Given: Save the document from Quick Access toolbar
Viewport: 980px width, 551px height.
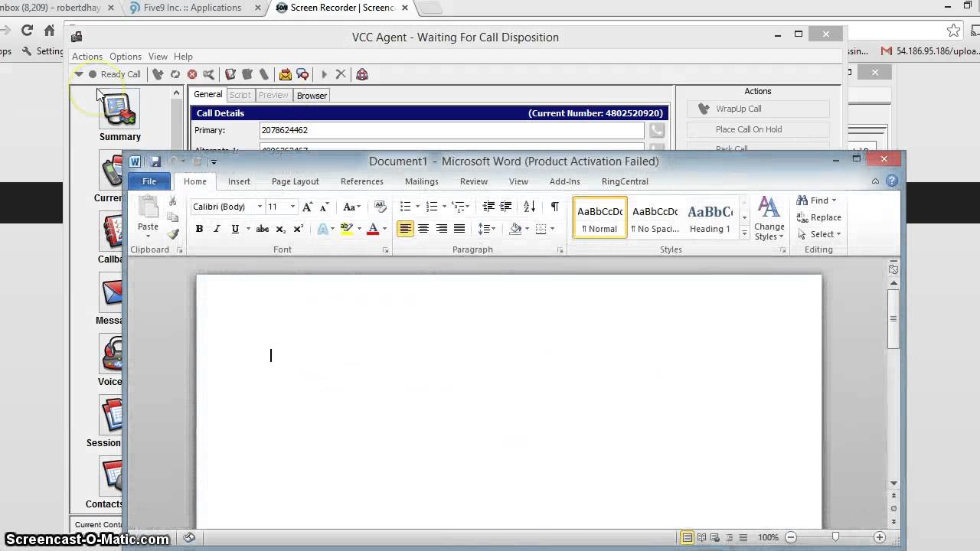Looking at the screenshot, I should 155,161.
